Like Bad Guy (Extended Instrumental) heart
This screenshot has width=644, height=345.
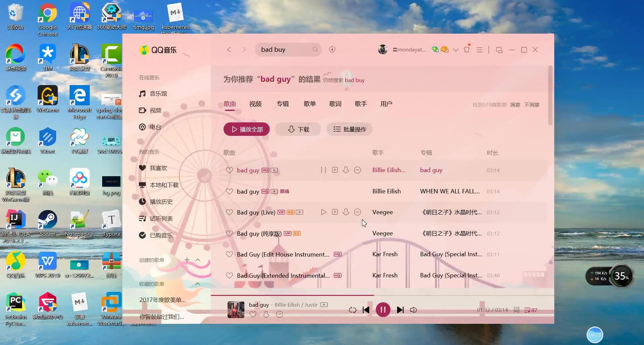point(229,275)
